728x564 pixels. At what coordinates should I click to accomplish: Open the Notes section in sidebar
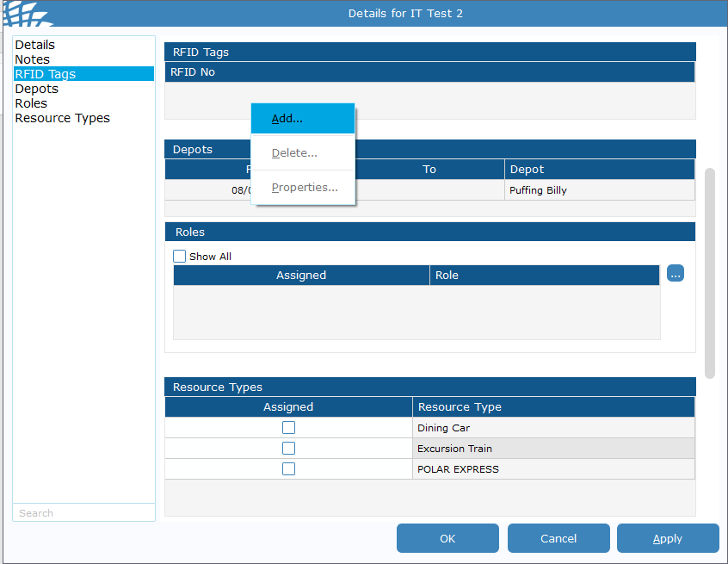point(32,59)
